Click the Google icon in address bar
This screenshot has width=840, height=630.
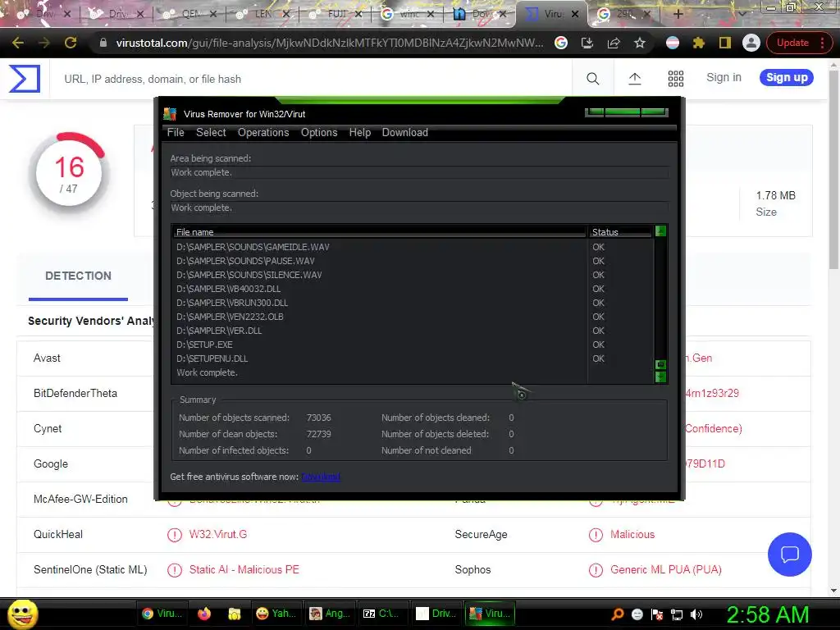click(x=561, y=43)
